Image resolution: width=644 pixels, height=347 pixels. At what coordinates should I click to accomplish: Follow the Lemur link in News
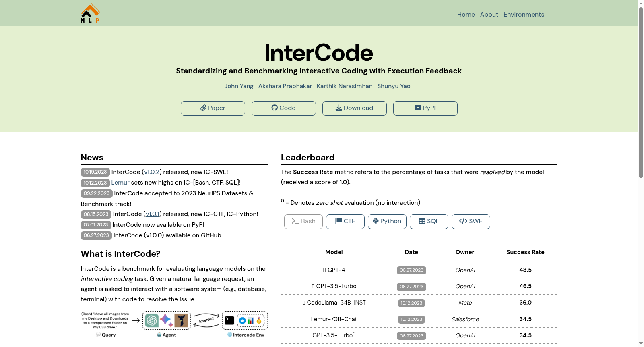click(x=120, y=183)
